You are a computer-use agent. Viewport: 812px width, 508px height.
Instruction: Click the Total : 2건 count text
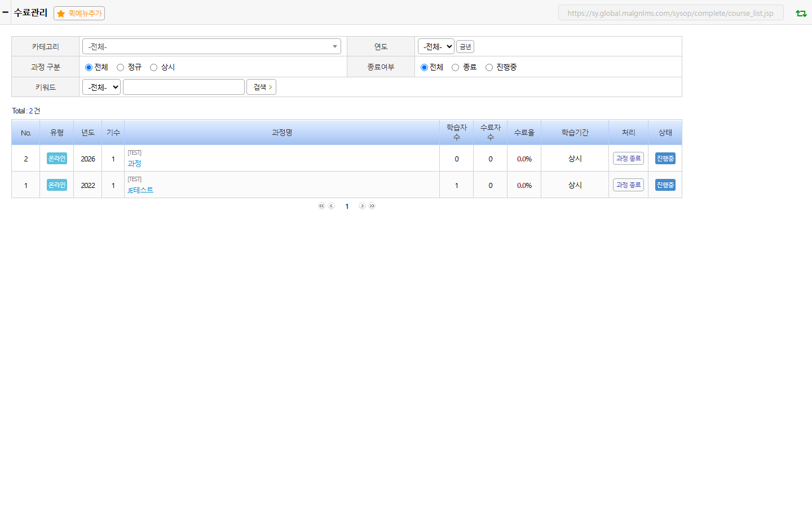tap(26, 111)
